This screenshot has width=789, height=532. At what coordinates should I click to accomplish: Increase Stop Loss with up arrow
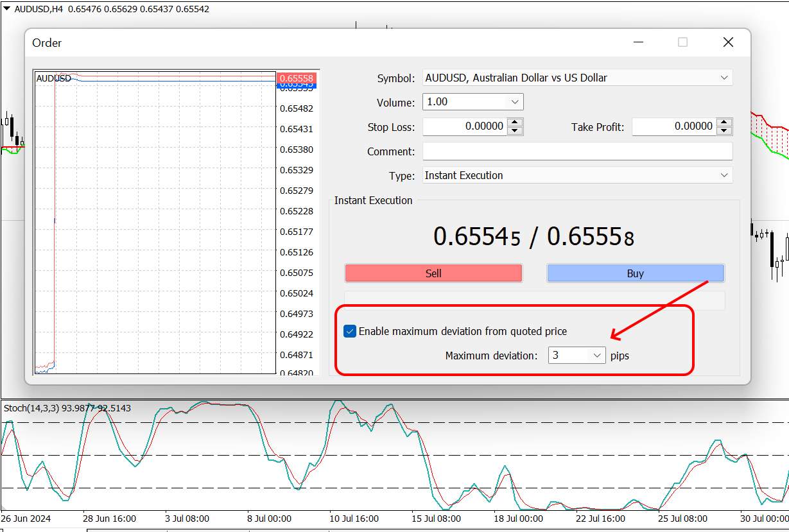(x=515, y=123)
